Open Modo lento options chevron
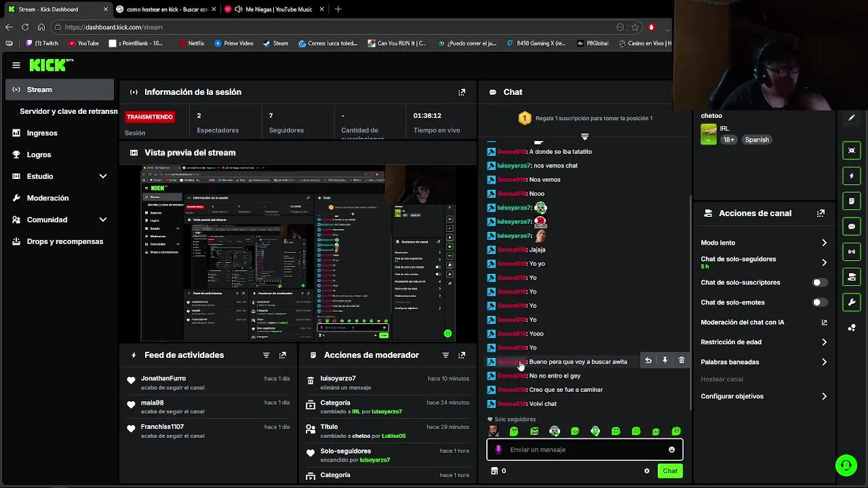Screen dimensions: 868x488 (824, 243)
